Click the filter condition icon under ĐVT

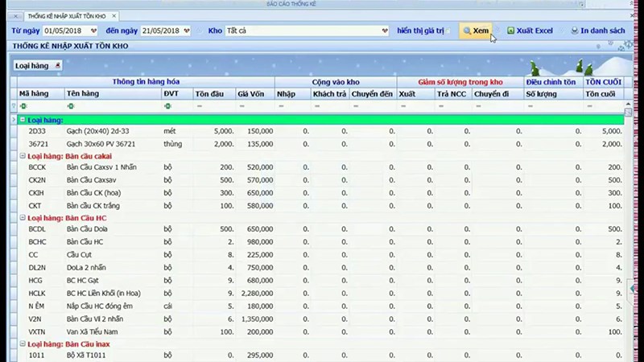(x=167, y=106)
